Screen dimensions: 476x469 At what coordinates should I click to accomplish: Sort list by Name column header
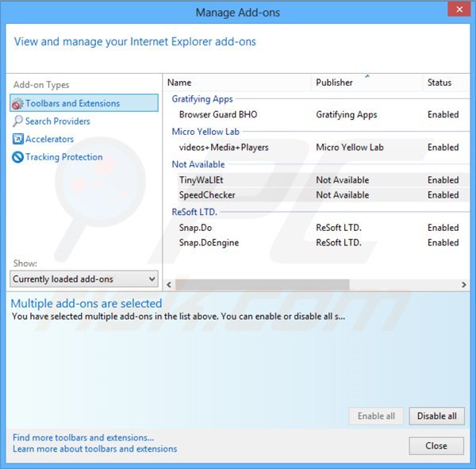[238, 83]
